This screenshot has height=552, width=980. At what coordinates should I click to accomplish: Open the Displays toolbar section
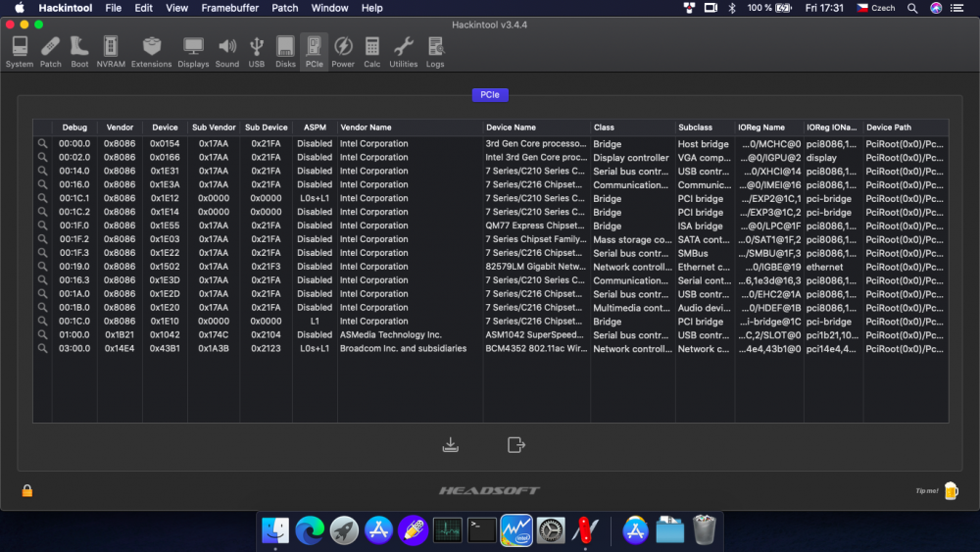pos(193,51)
